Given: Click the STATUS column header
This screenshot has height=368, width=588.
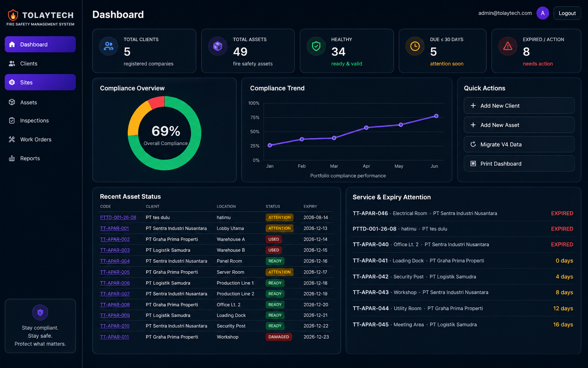Looking at the screenshot, I should tap(273, 207).
